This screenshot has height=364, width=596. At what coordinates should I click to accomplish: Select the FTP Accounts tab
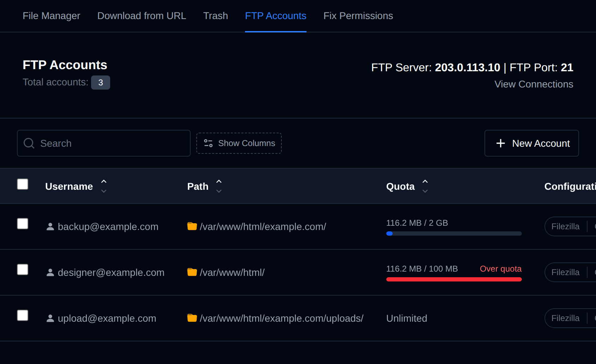click(x=276, y=16)
